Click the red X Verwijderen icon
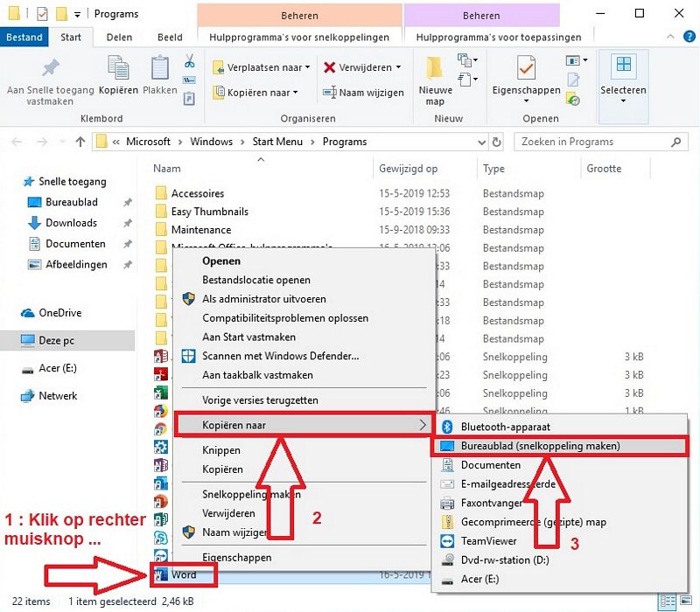Screen dimensions: 700x612 (330, 67)
